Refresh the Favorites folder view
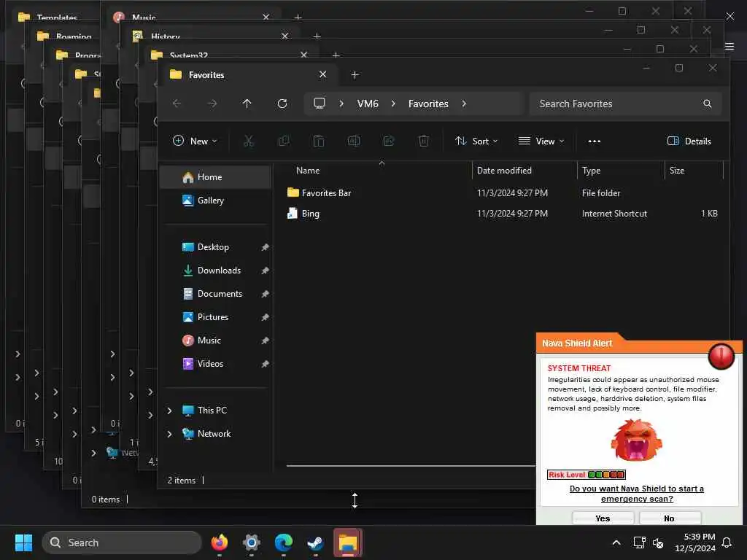The image size is (747, 560). (282, 104)
